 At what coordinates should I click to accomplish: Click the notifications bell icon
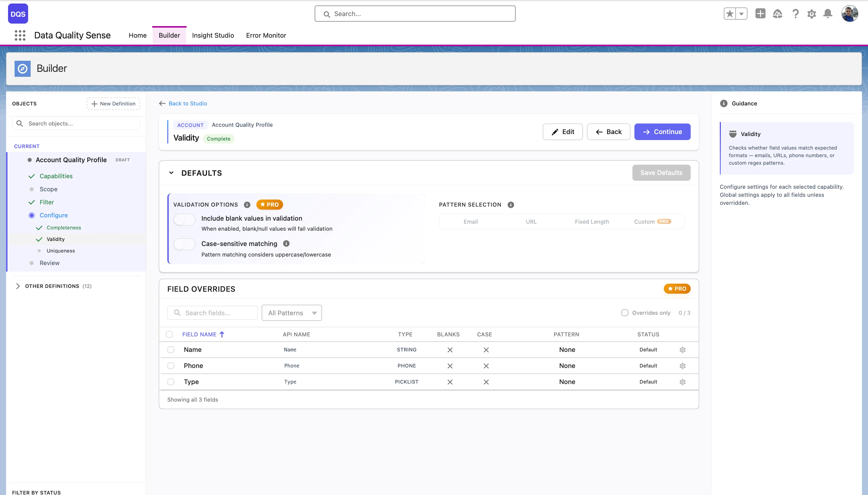point(828,14)
